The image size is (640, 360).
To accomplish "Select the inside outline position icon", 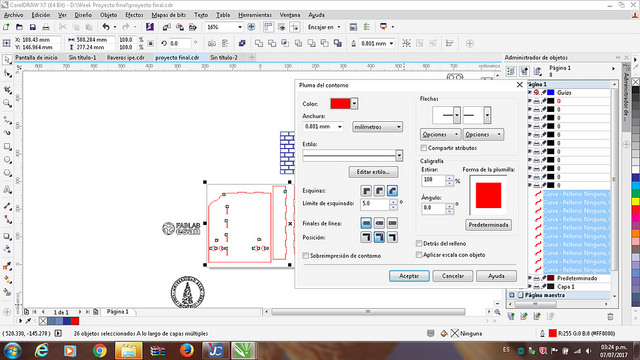I will [392, 237].
